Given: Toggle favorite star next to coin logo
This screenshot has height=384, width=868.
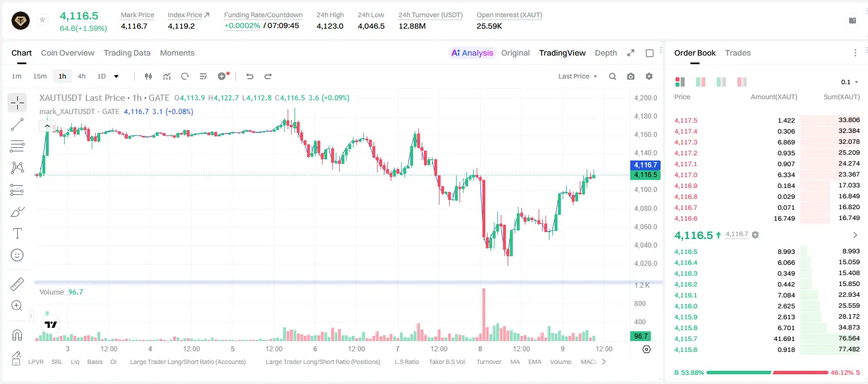Looking at the screenshot, I should point(42,20).
